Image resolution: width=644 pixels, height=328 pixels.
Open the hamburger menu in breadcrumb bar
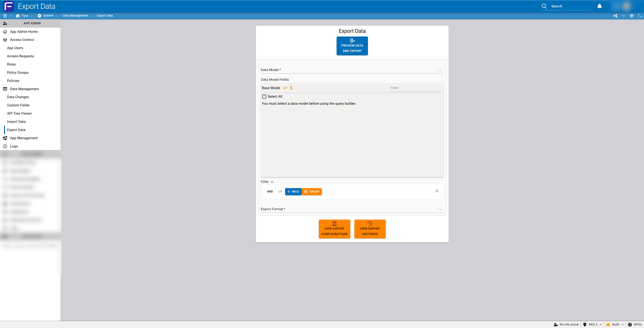5,16
